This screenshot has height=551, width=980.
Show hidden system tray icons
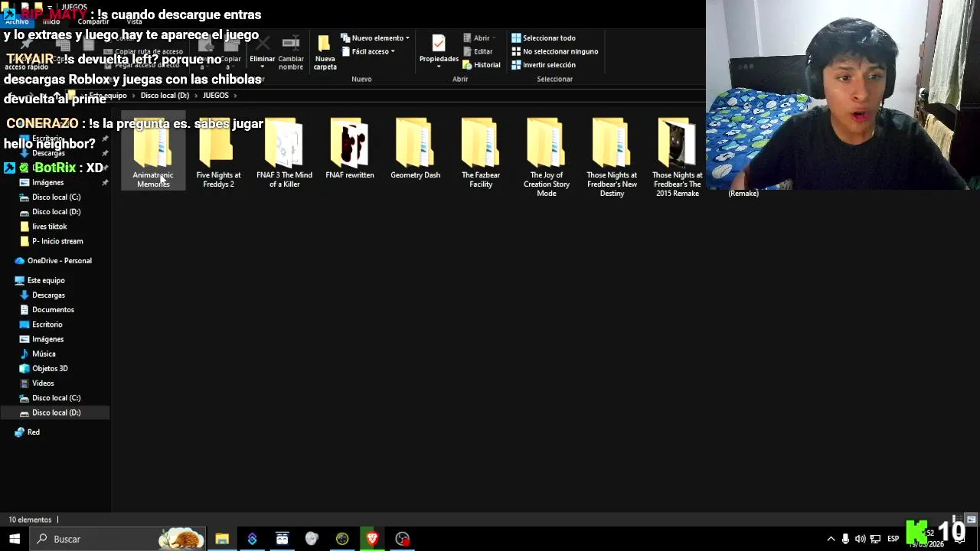click(x=831, y=539)
